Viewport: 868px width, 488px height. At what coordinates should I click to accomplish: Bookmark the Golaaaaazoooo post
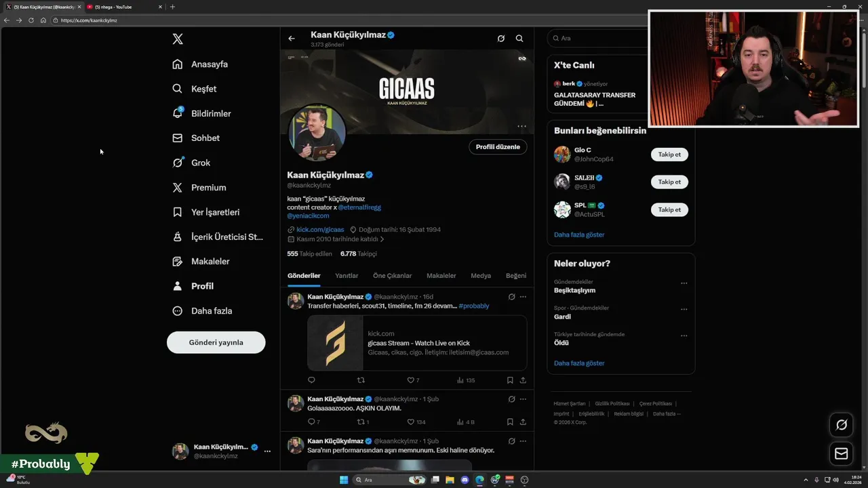pos(510,422)
